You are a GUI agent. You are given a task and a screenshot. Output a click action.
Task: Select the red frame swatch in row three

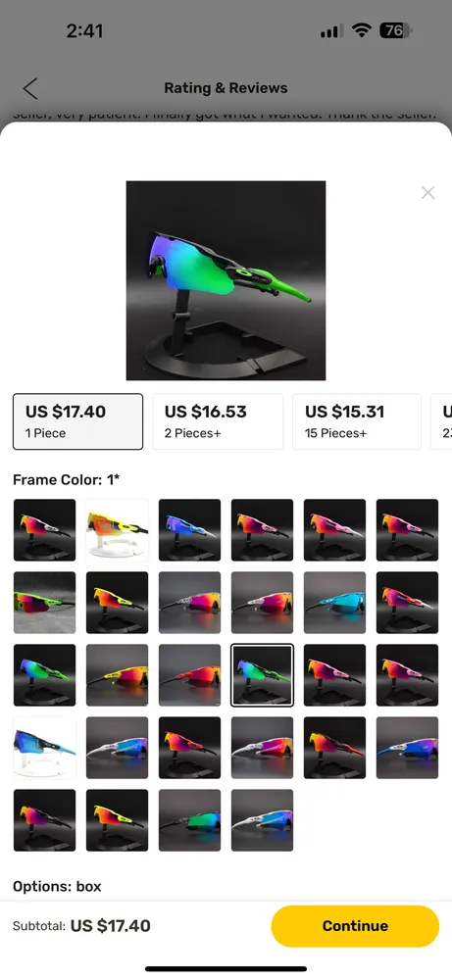point(189,675)
